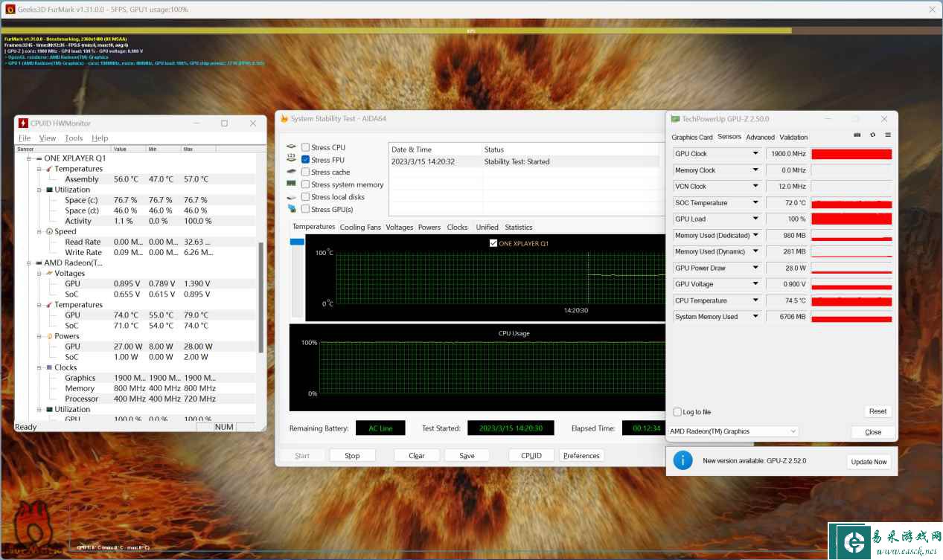Open Graphics Card tab in GPU-Z

692,138
